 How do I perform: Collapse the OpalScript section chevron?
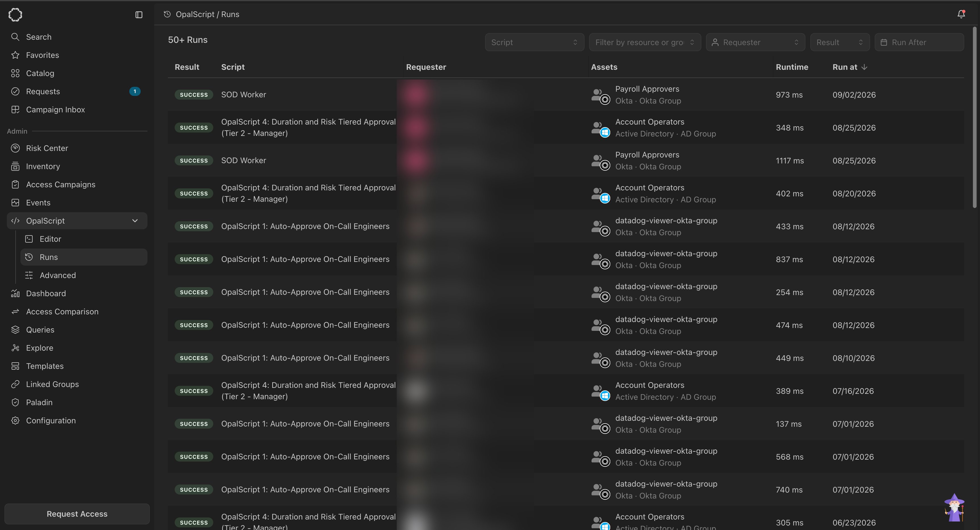point(135,221)
